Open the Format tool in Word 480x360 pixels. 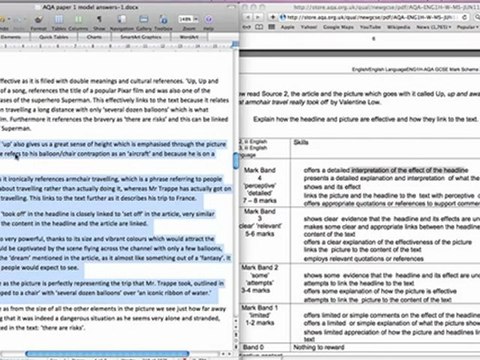point(39,21)
